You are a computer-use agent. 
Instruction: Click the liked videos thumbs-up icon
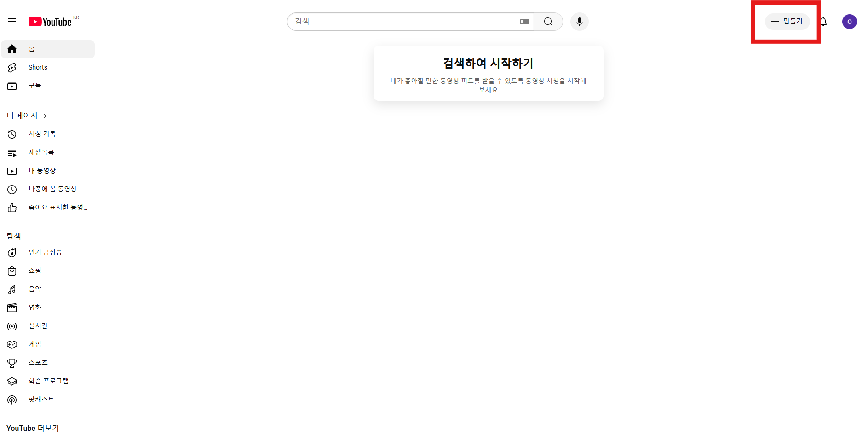(x=12, y=208)
